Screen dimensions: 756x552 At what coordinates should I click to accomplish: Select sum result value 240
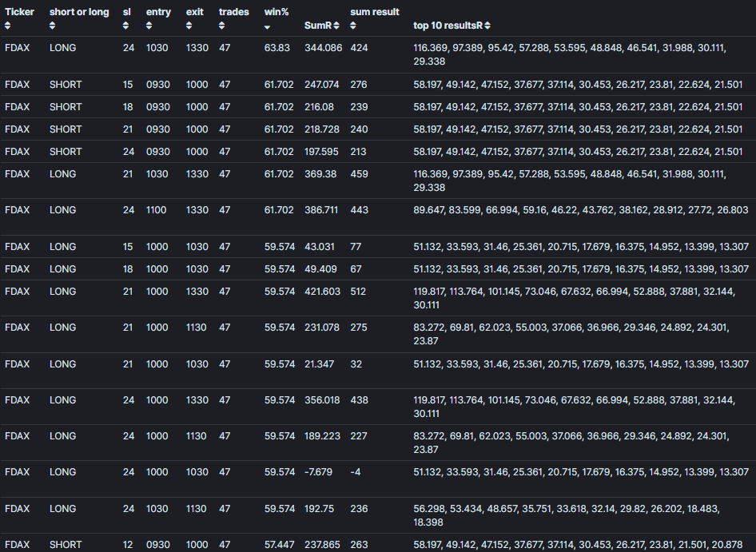[359, 129]
